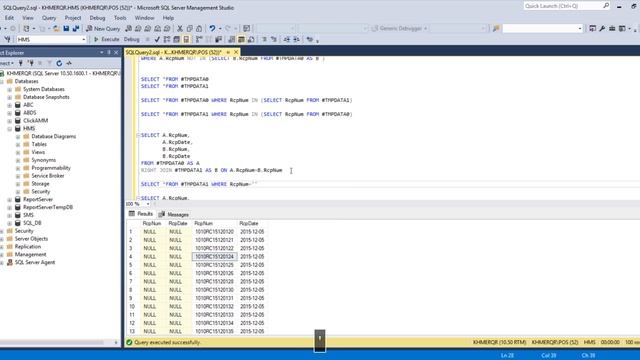Switch to the Messages tab
Viewport: 640px width, 360px height.
(174, 214)
